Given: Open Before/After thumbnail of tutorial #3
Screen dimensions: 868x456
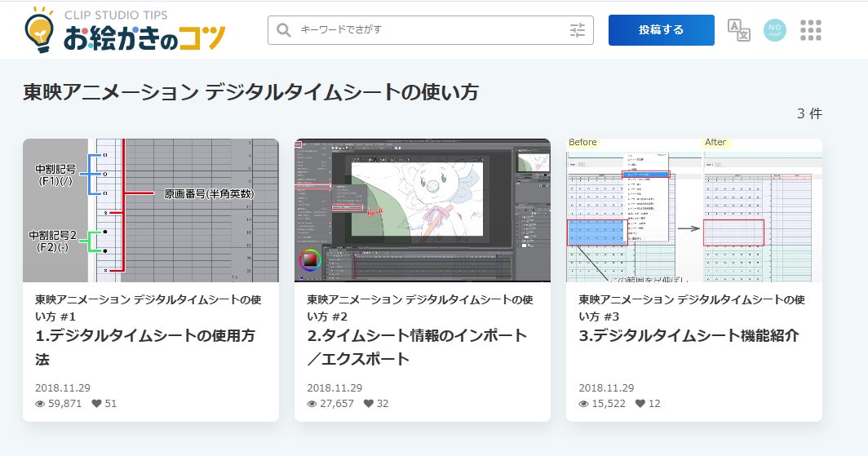Looking at the screenshot, I should click(x=693, y=210).
